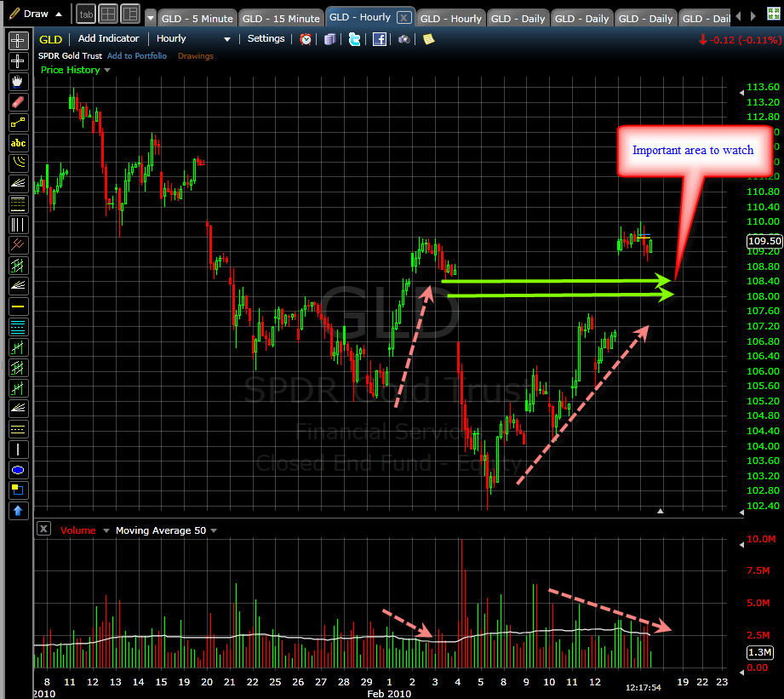This screenshot has height=699, width=784.
Task: Select the yellow trend line tool
Action: [x=18, y=123]
